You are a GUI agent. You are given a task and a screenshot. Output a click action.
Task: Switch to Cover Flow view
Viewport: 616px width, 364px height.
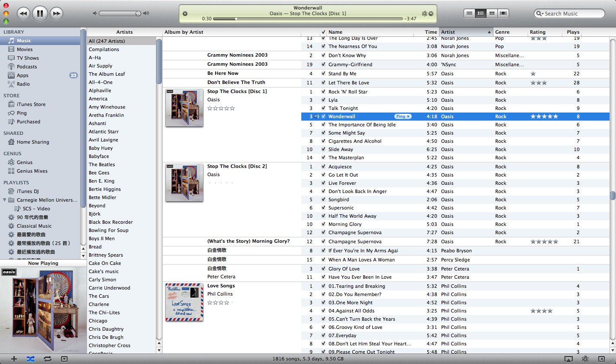(x=503, y=13)
